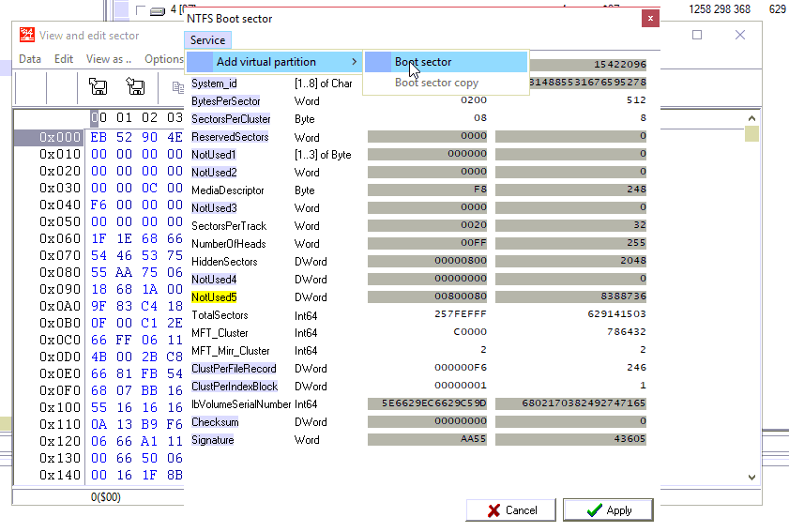Screen dimensions: 789x532
Task: Click the drive icon beside item 4
Action: pyautogui.click(x=158, y=10)
